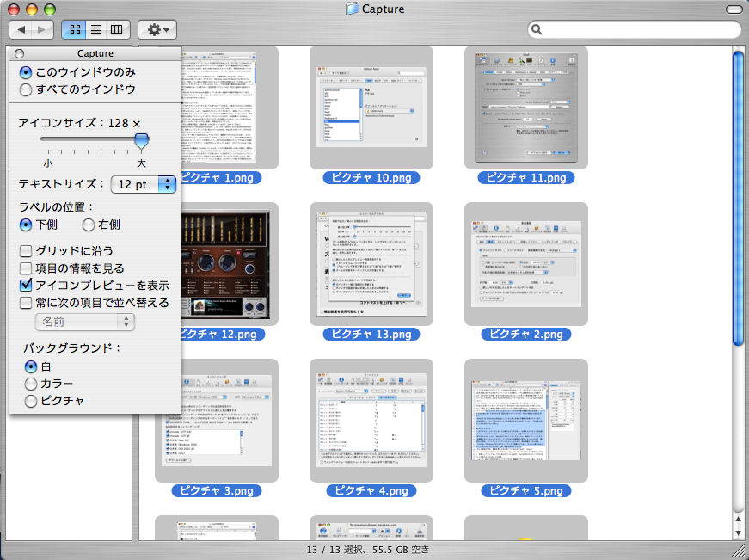
Task: Click the ピクチャ 5.png file name label
Action: [526, 490]
